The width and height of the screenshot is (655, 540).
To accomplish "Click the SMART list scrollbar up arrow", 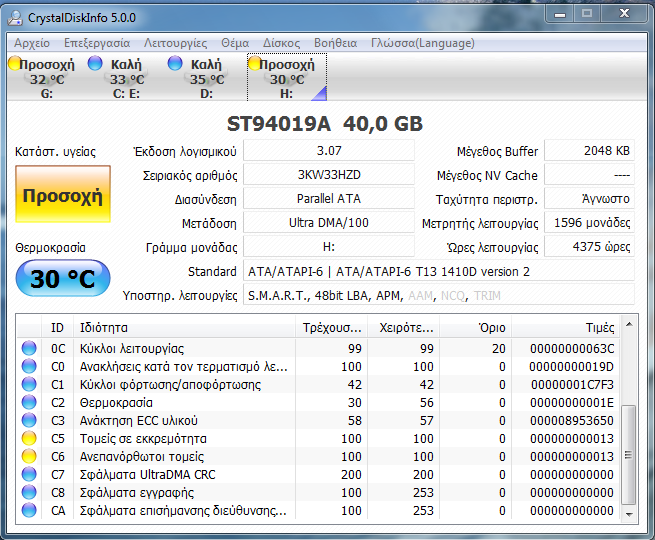I will (629, 325).
